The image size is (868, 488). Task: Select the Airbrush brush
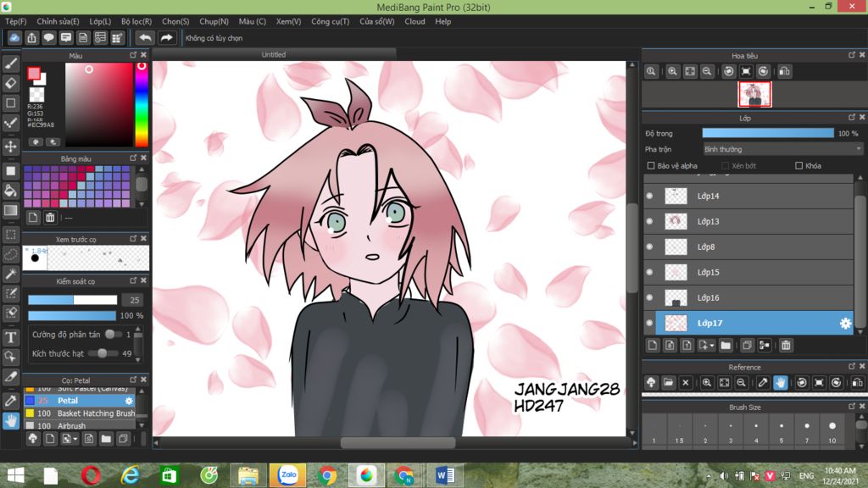[81, 425]
